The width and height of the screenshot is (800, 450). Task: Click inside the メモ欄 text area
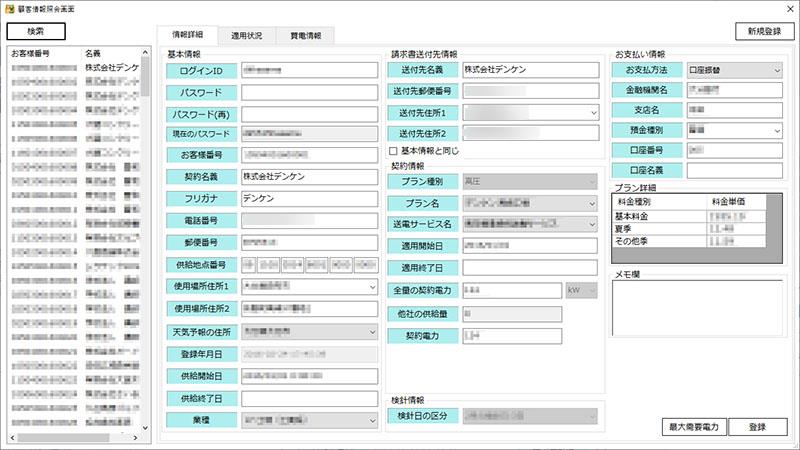coord(697,308)
